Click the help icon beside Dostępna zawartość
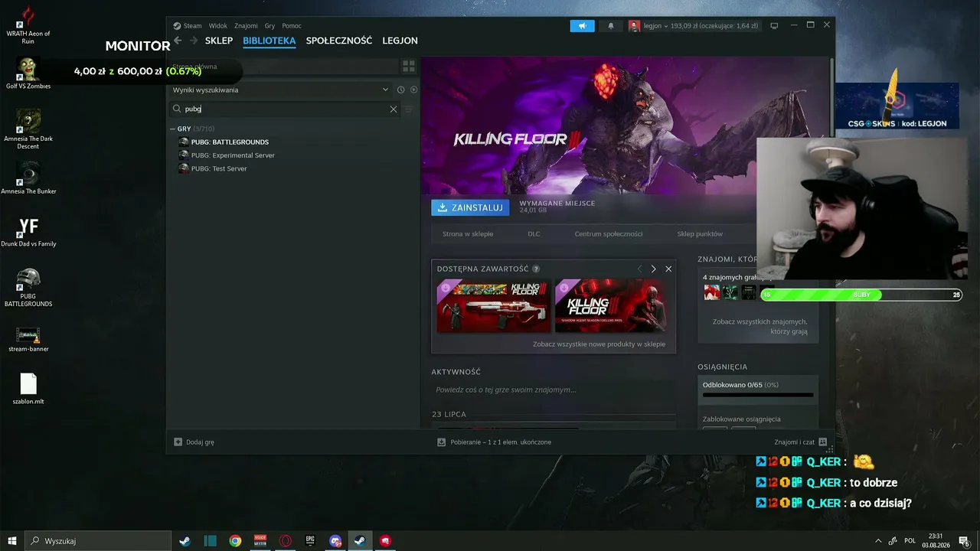Viewport: 980px width, 551px height. pyautogui.click(x=536, y=269)
